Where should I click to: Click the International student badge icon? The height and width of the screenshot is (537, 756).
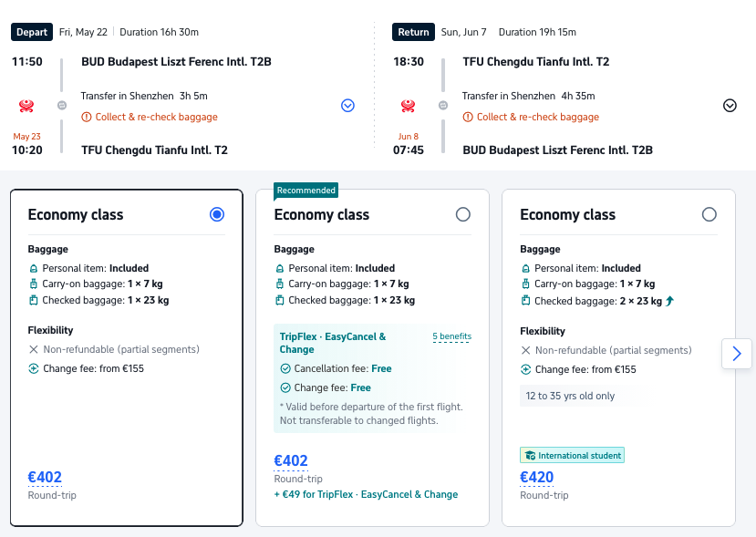528,455
